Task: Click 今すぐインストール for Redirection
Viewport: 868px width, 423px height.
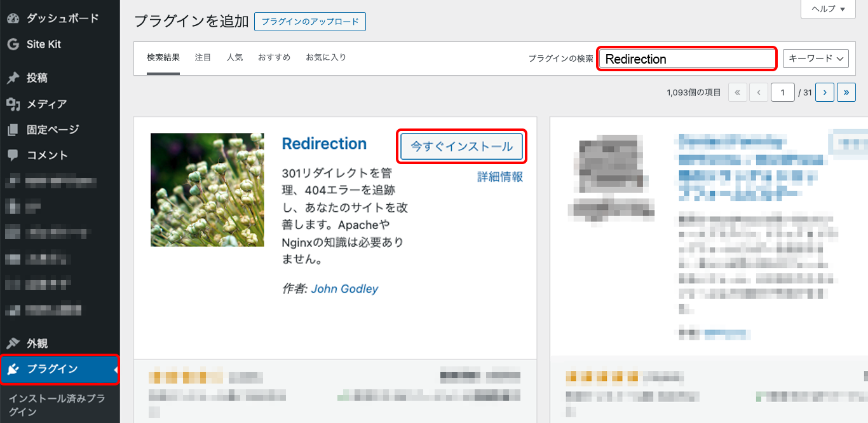Action: coord(461,146)
